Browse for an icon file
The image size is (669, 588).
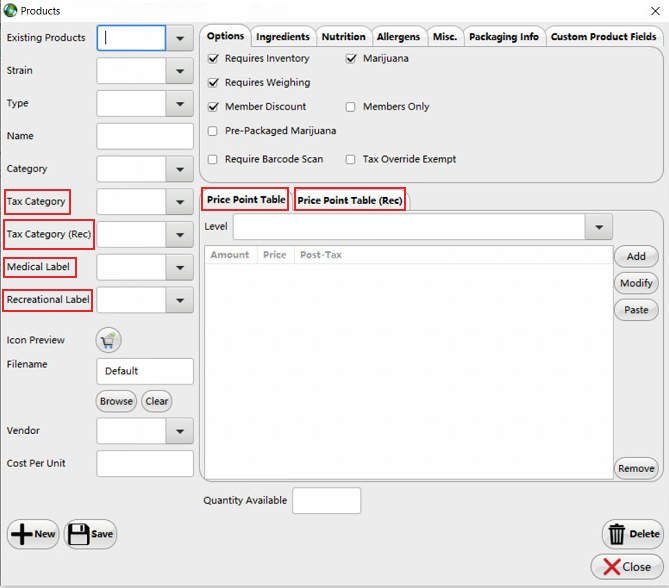(116, 401)
